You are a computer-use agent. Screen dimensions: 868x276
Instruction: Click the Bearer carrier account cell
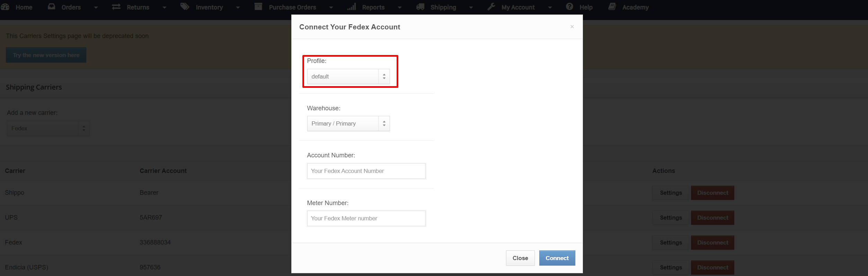(x=149, y=193)
